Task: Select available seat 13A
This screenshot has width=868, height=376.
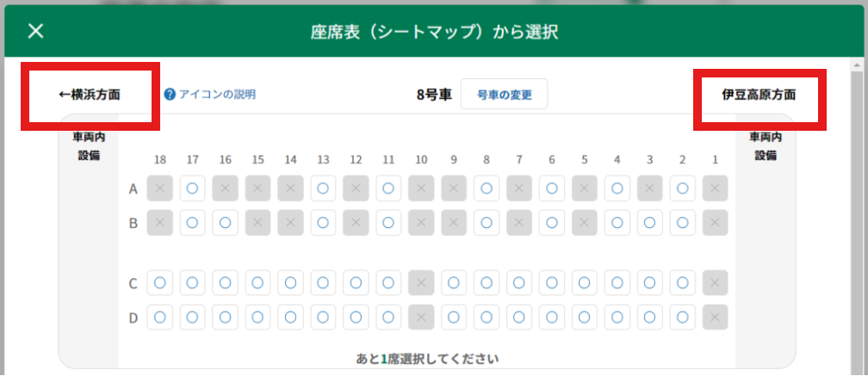Action: tap(323, 188)
